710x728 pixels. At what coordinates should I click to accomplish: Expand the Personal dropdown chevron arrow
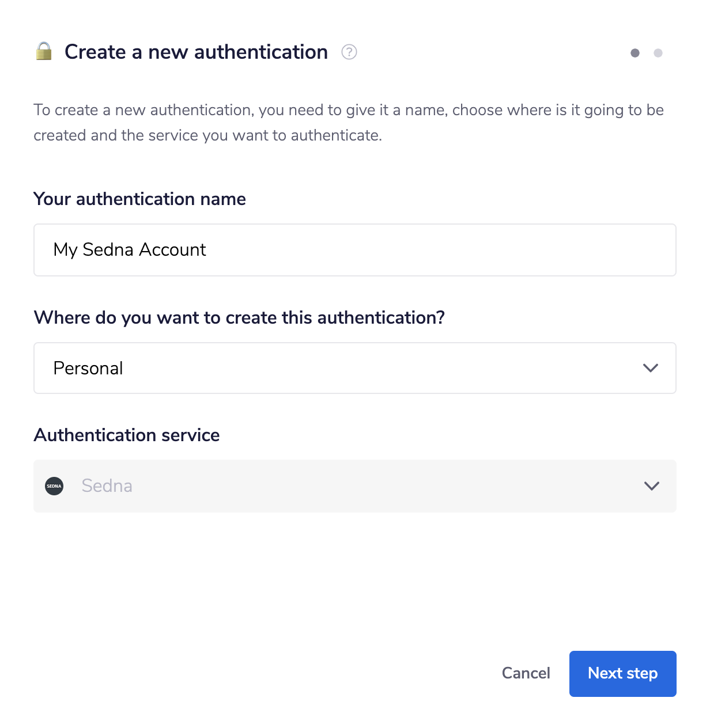[651, 368]
